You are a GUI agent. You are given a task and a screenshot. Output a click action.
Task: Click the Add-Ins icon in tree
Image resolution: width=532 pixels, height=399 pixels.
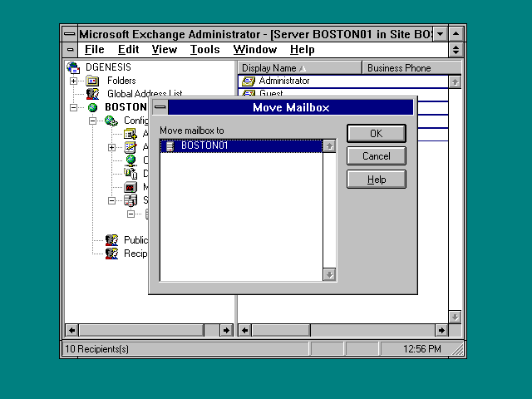pyautogui.click(x=131, y=134)
